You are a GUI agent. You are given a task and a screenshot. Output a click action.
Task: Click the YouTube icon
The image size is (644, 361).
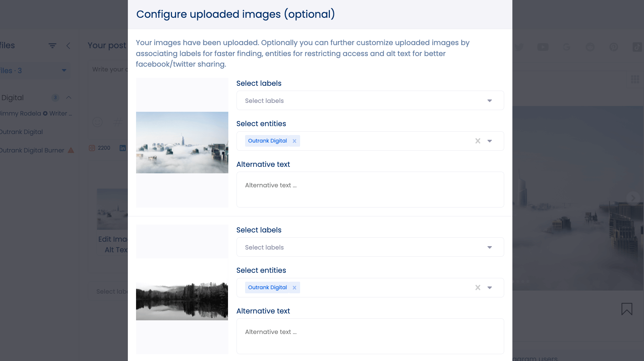pos(543,47)
